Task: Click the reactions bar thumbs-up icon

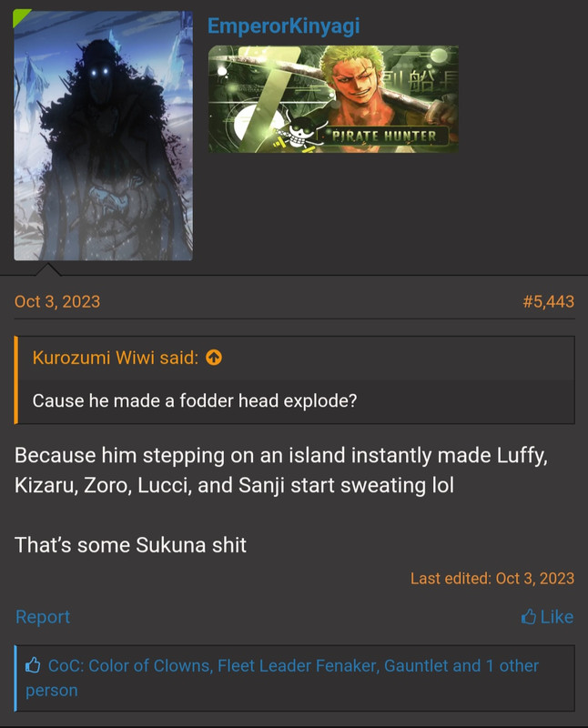Action: (x=33, y=665)
